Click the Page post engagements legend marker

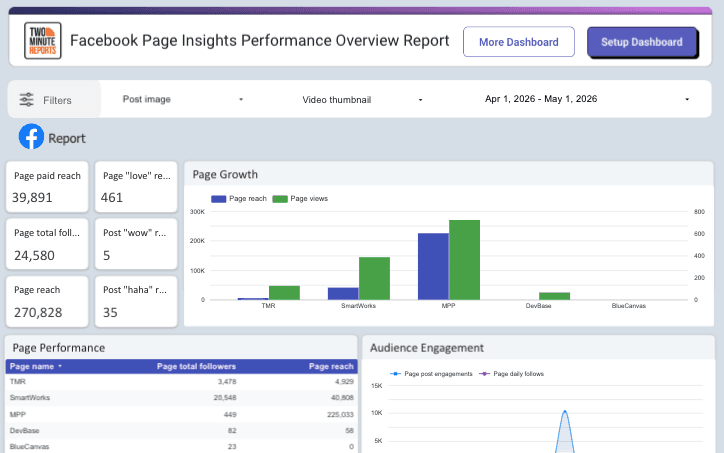[395, 374]
